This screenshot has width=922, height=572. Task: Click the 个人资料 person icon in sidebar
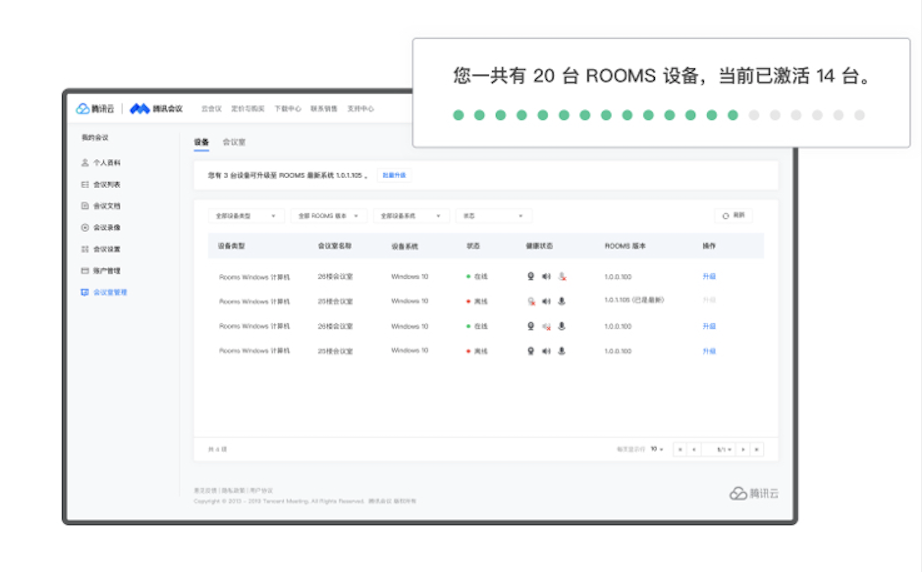click(x=85, y=162)
